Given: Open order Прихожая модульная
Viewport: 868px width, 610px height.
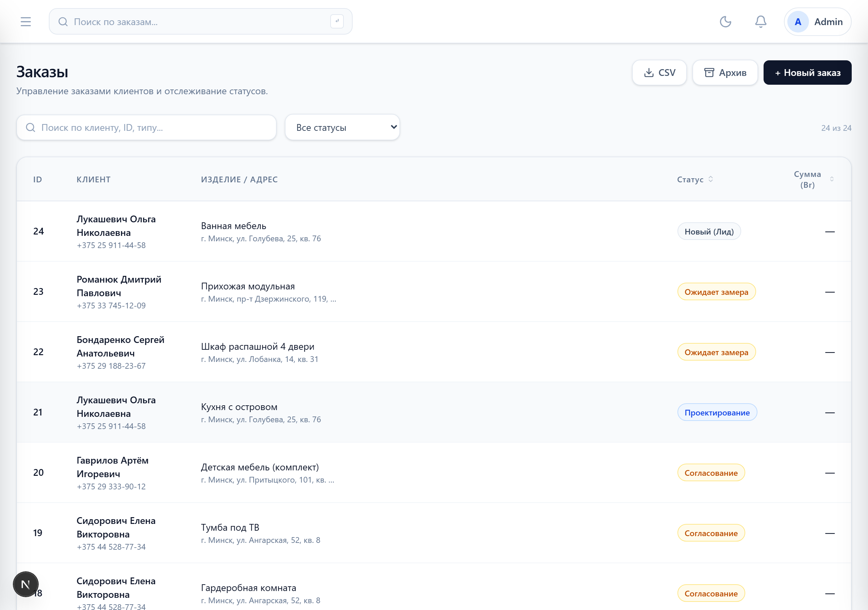Looking at the screenshot, I should click(248, 286).
